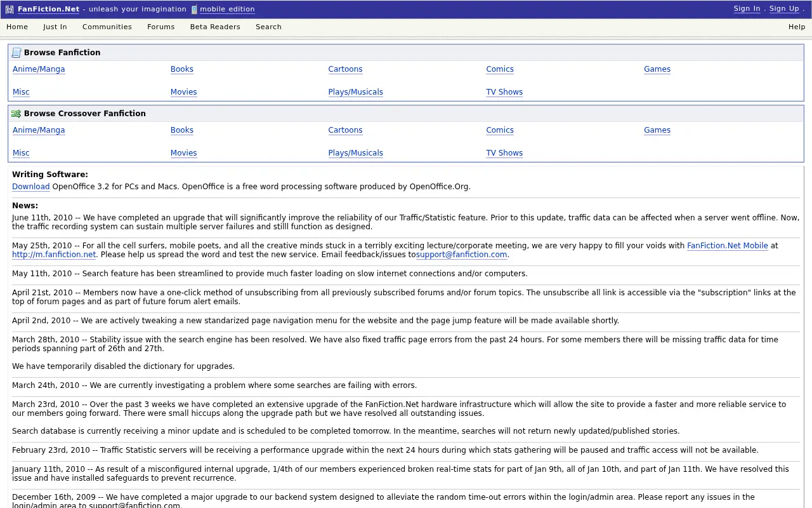Open Plays/Musicals in Browse Crossover Fanfiction
Viewport: 812px width, 508px height.
[x=356, y=153]
